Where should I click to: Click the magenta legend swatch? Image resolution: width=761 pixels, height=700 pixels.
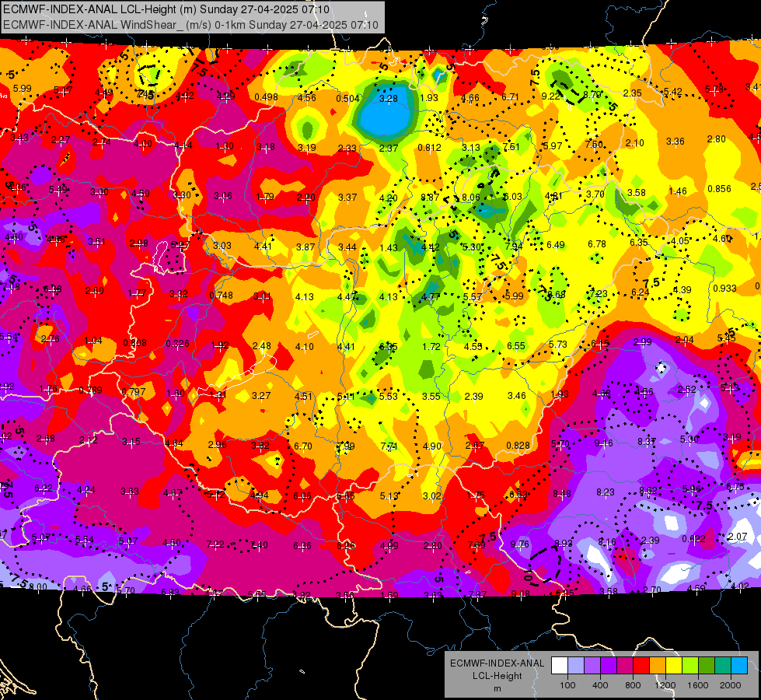tap(625, 666)
